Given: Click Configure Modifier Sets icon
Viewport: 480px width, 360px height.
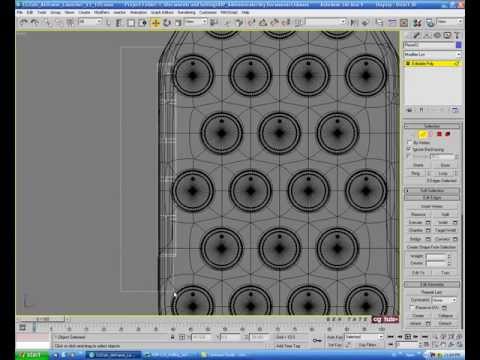Looking at the screenshot, I should (x=455, y=110).
